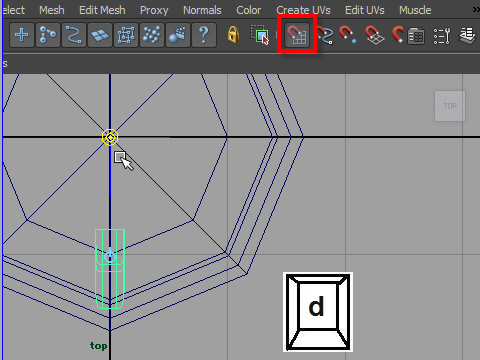Toggle Snap to curves magnet icon
The image size is (480, 360).
324,35
